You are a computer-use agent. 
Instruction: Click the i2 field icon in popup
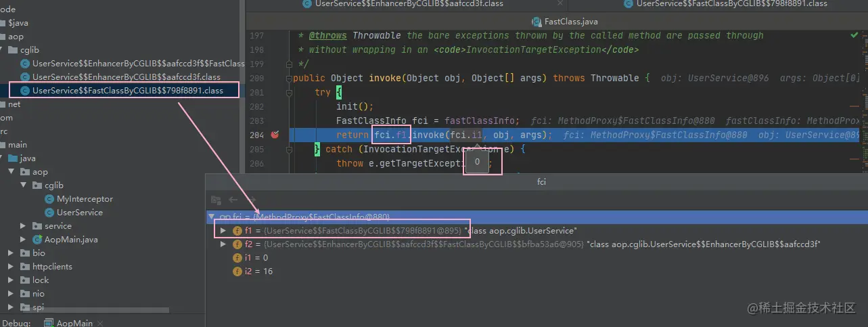click(x=237, y=271)
